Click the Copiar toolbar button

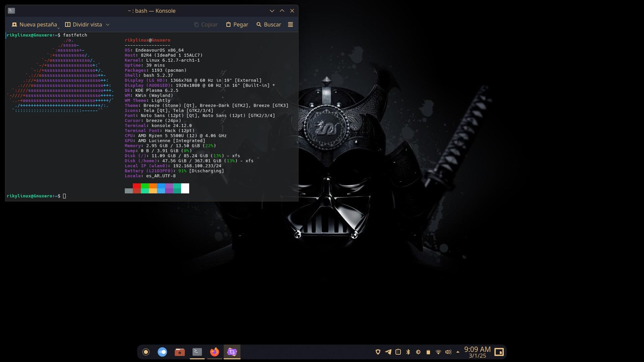tap(206, 24)
